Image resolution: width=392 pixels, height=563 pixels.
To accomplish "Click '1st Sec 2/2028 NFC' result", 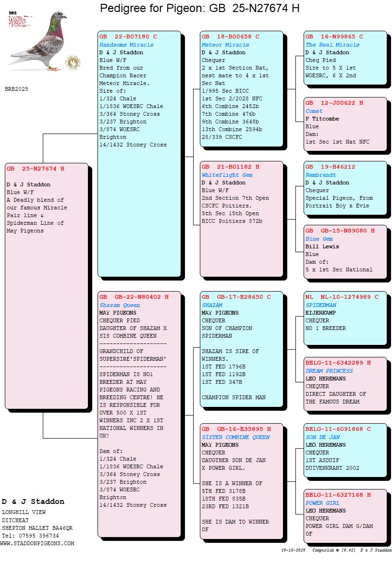I will coord(232,99).
